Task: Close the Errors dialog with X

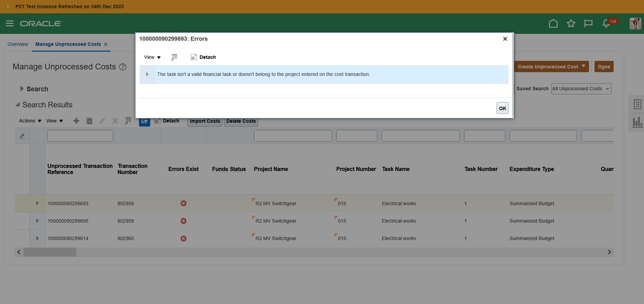Action: coord(505,39)
